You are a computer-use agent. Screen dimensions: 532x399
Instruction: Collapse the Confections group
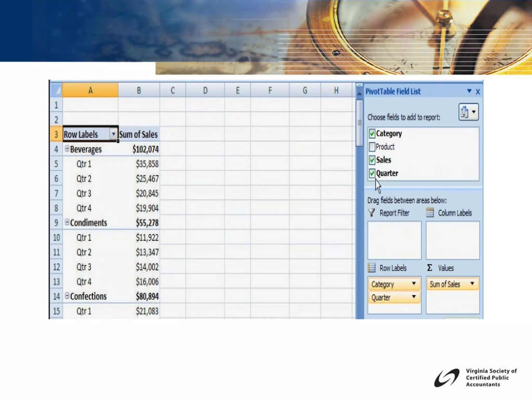67,296
